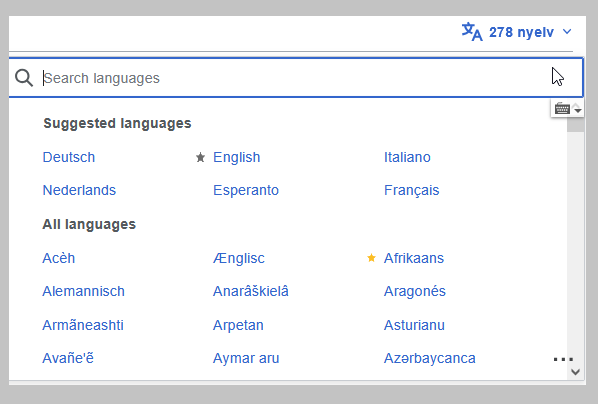Viewport: 598px width, 404px height.
Task: Open the three-dots more options icon
Action: pyautogui.click(x=563, y=359)
